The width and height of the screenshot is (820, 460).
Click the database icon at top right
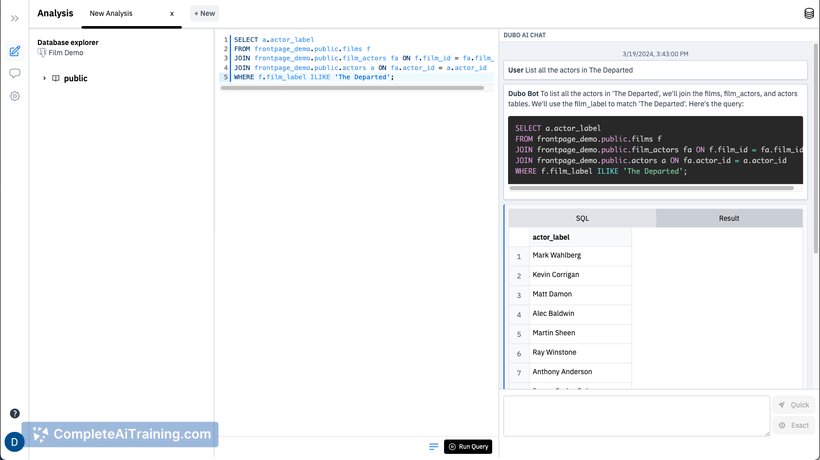click(x=809, y=14)
